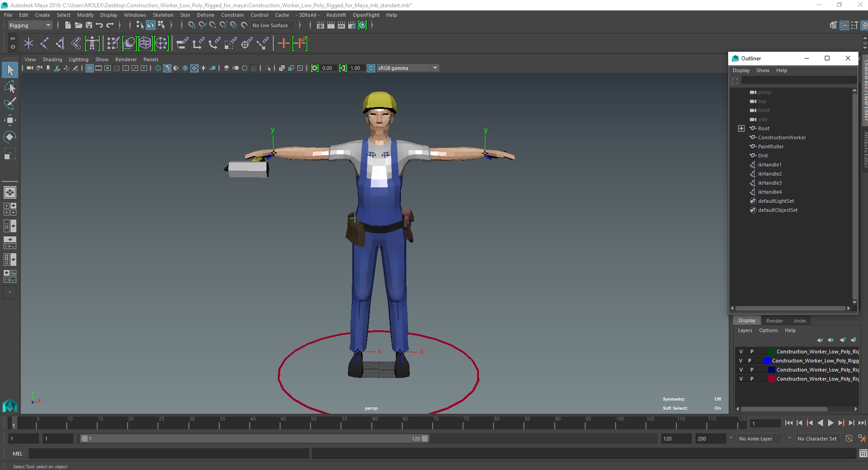Open the animation preferences running-man icon

(x=862, y=439)
